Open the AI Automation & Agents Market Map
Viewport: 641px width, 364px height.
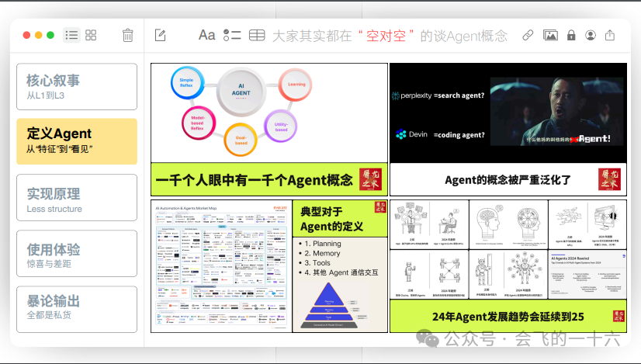(x=221, y=266)
